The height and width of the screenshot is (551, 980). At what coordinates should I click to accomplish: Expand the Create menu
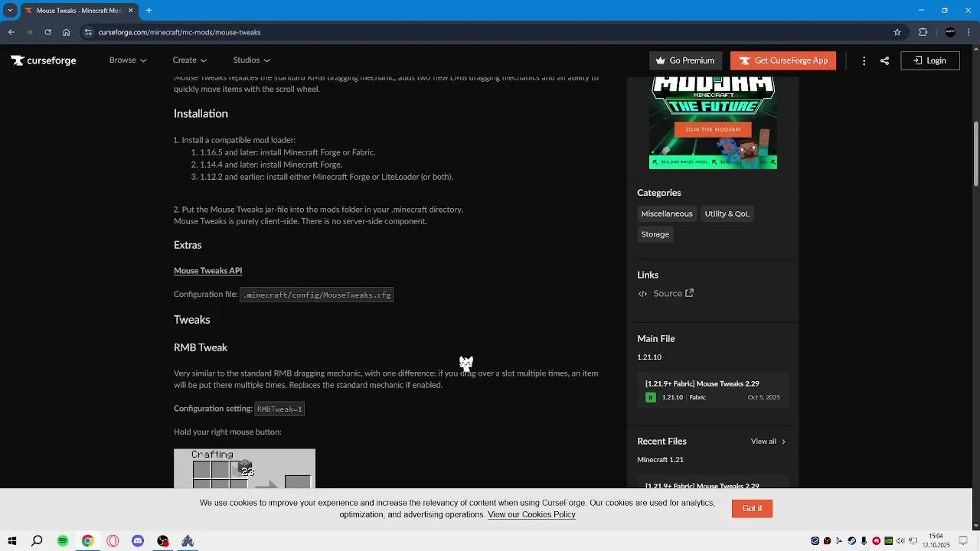[x=190, y=60]
